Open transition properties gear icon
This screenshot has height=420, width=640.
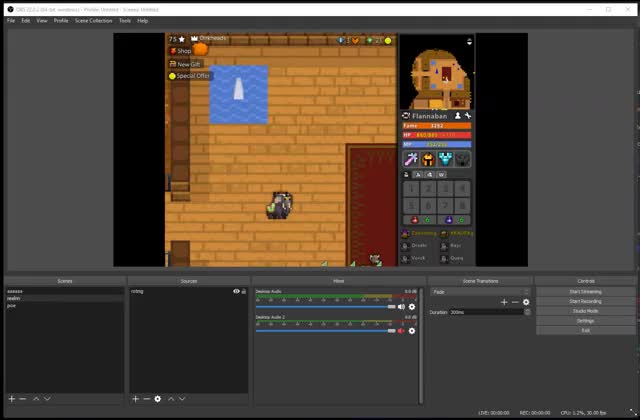tap(526, 302)
